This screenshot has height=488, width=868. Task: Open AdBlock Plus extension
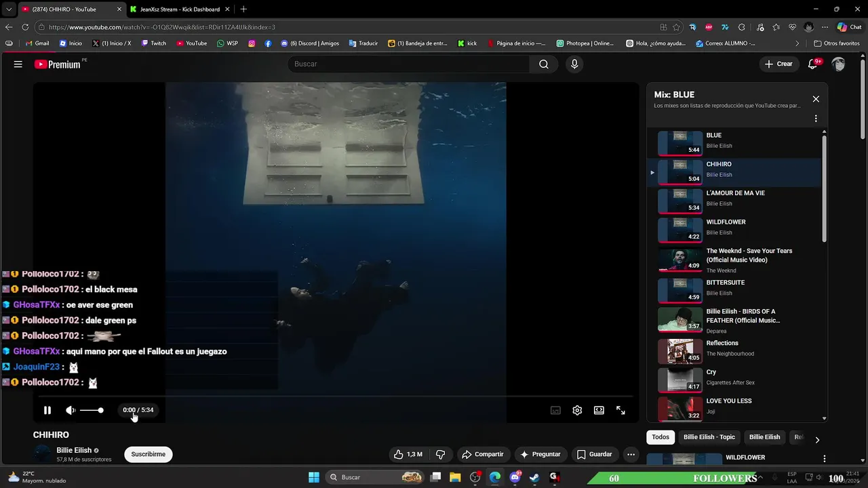pos(709,27)
